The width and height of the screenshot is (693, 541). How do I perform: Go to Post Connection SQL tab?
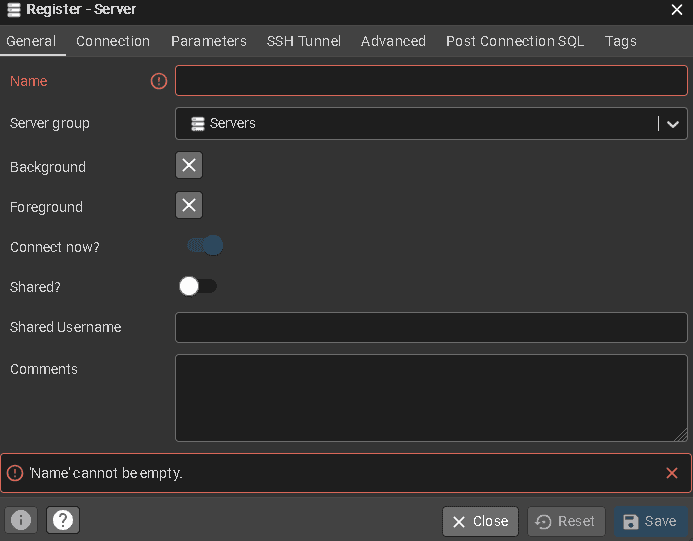[515, 41]
